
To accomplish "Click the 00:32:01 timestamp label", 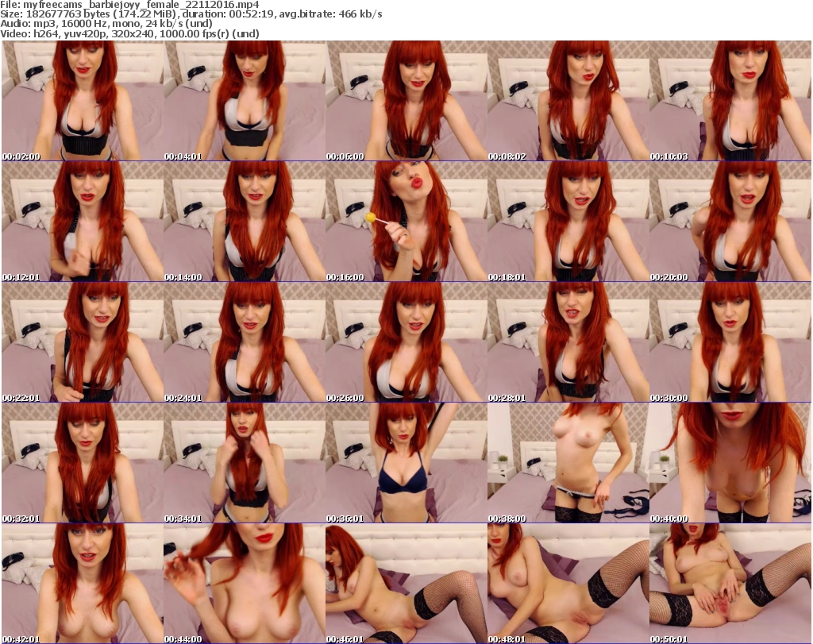I will (x=21, y=519).
